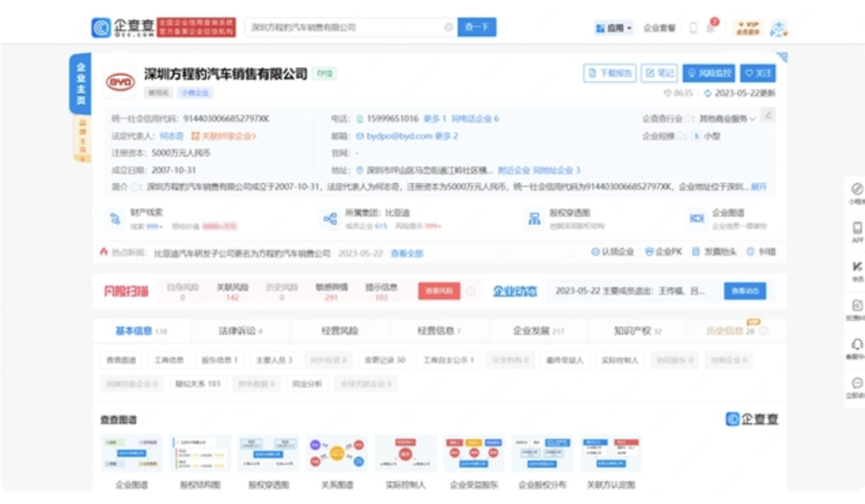
Task: Click the 敏感舆情 291 item
Action: coord(331,291)
